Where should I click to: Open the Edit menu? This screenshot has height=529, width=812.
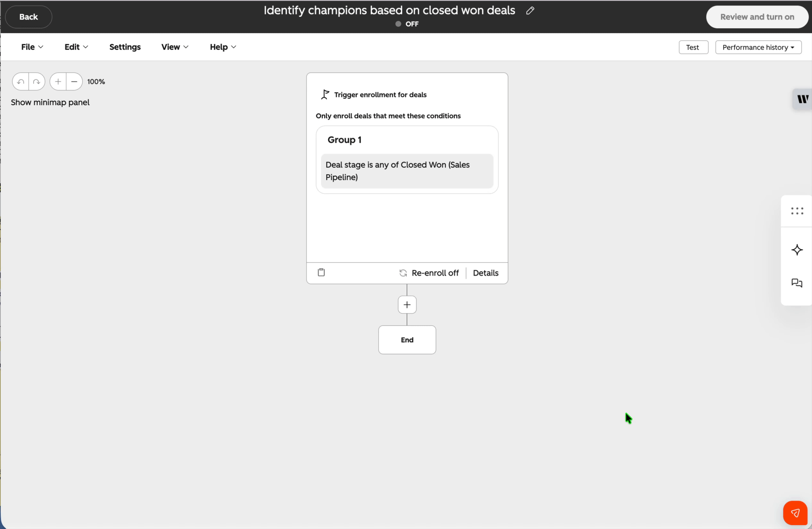[x=76, y=47]
